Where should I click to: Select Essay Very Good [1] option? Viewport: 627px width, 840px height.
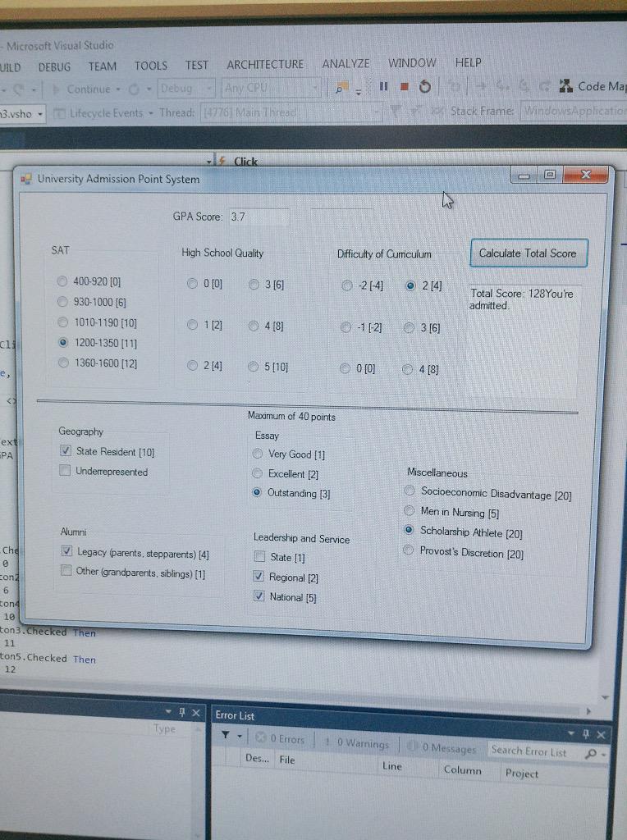(x=257, y=454)
